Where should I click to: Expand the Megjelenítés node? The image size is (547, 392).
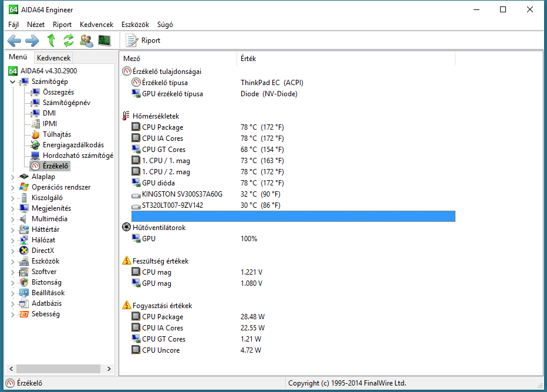[x=13, y=208]
